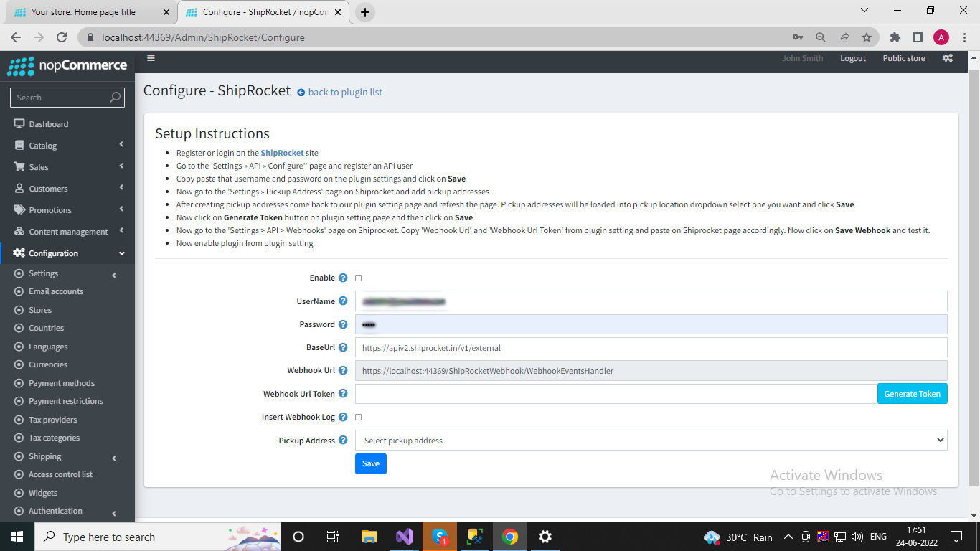Click the Logout link

point(853,58)
